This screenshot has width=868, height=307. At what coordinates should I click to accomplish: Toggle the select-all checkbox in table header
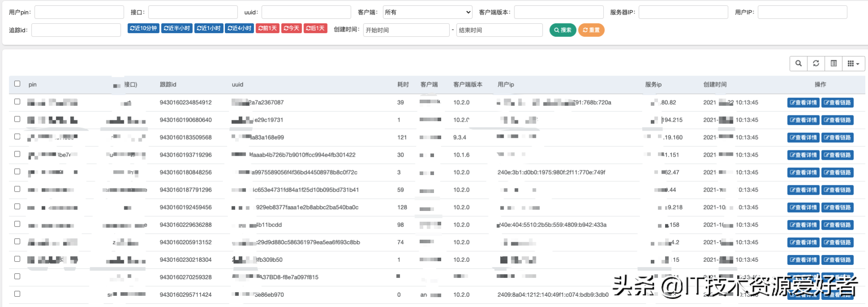[x=17, y=83]
